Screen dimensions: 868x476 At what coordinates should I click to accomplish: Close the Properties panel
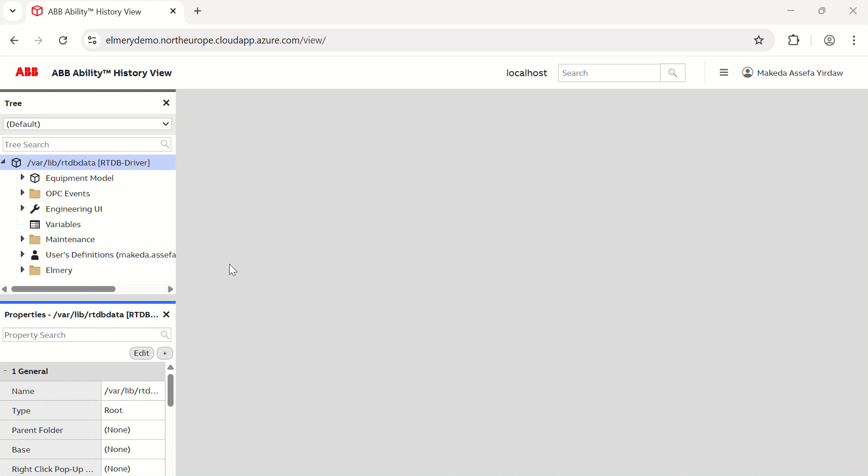pyautogui.click(x=166, y=314)
